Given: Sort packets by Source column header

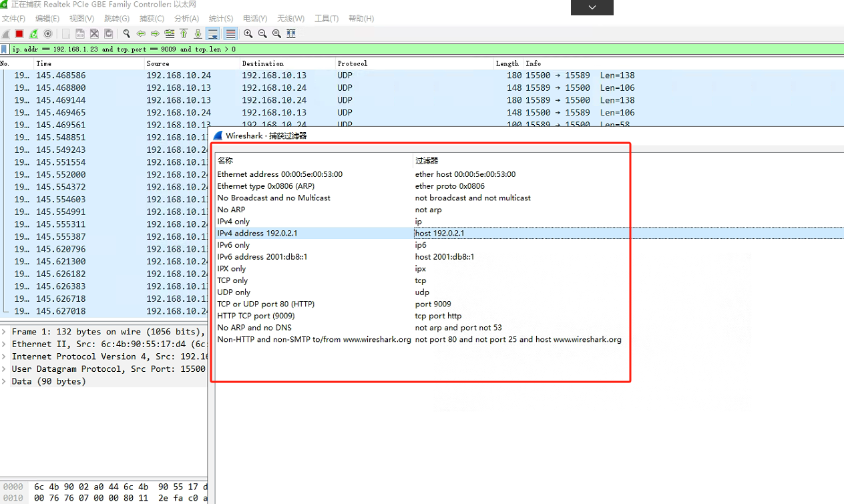Looking at the screenshot, I should pos(192,63).
